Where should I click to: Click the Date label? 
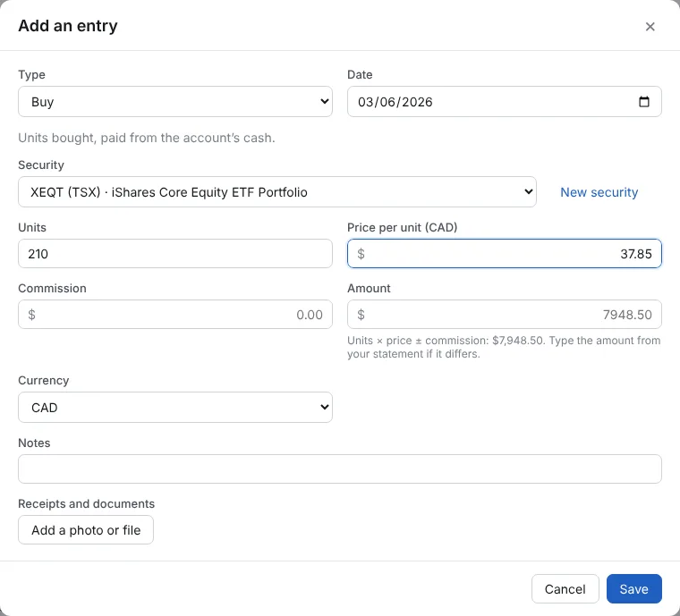coord(360,74)
